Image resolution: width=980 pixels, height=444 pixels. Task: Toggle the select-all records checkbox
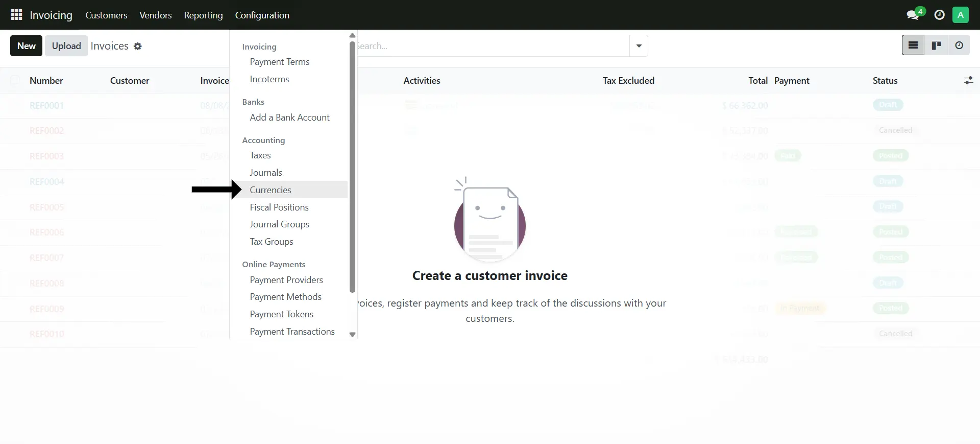15,81
